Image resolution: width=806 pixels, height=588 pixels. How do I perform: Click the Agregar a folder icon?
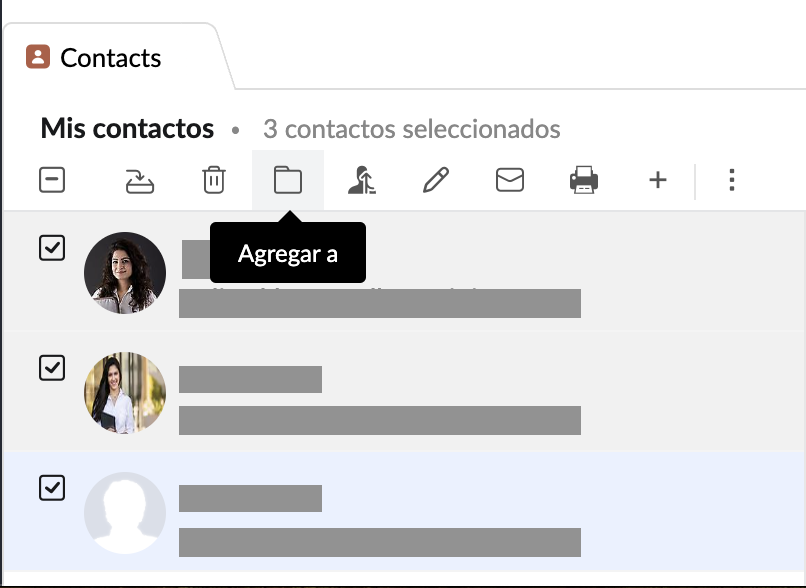coord(288,180)
